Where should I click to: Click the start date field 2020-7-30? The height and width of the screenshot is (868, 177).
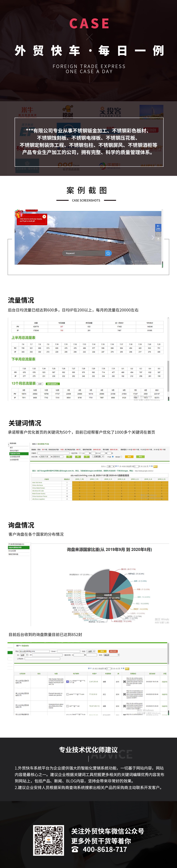pyautogui.click(x=46, y=457)
